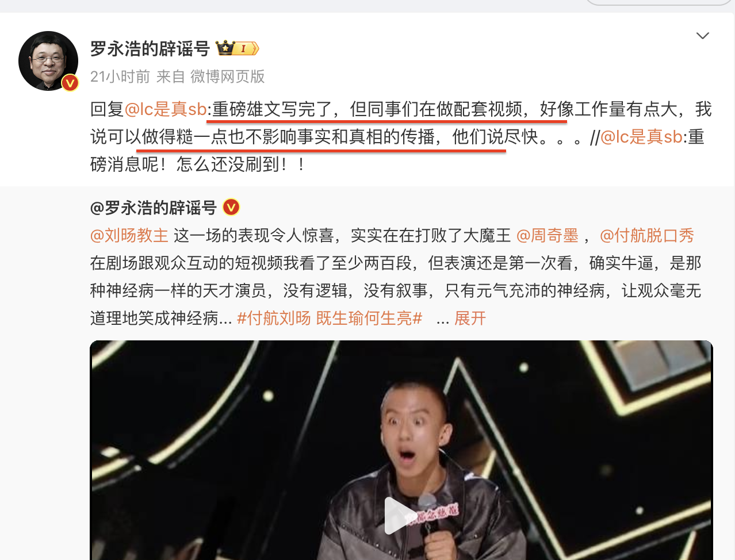
Task: Open @付航脱口秀 mention
Action: point(647,235)
